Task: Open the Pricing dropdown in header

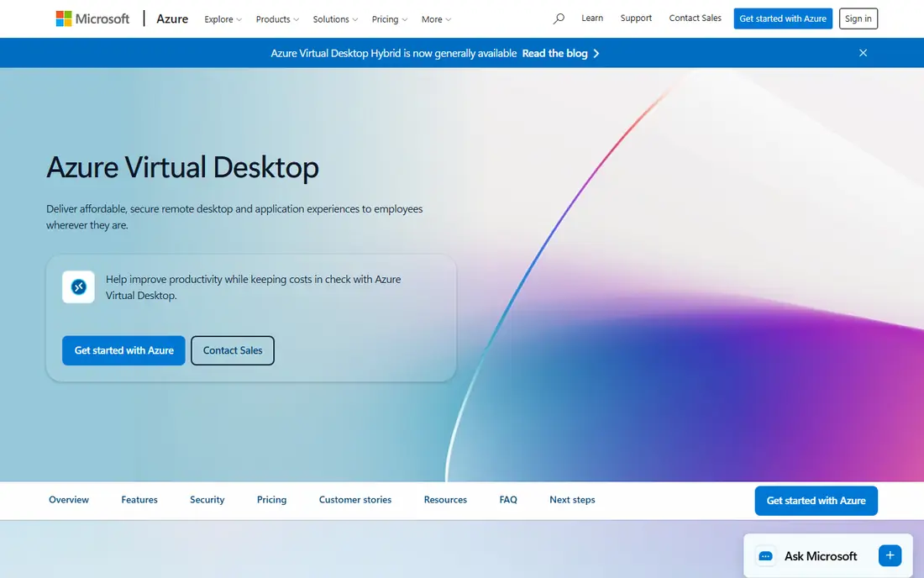Action: click(x=389, y=19)
